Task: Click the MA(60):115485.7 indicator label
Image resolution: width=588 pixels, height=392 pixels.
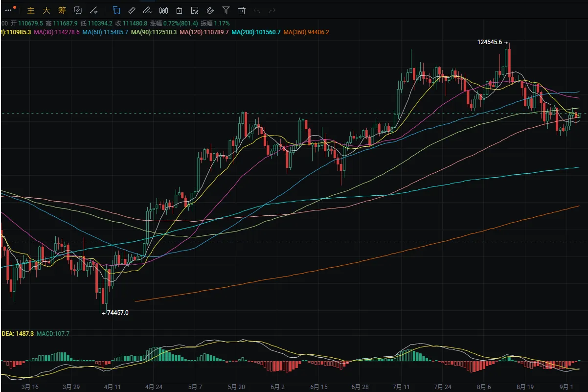Action: [x=105, y=32]
